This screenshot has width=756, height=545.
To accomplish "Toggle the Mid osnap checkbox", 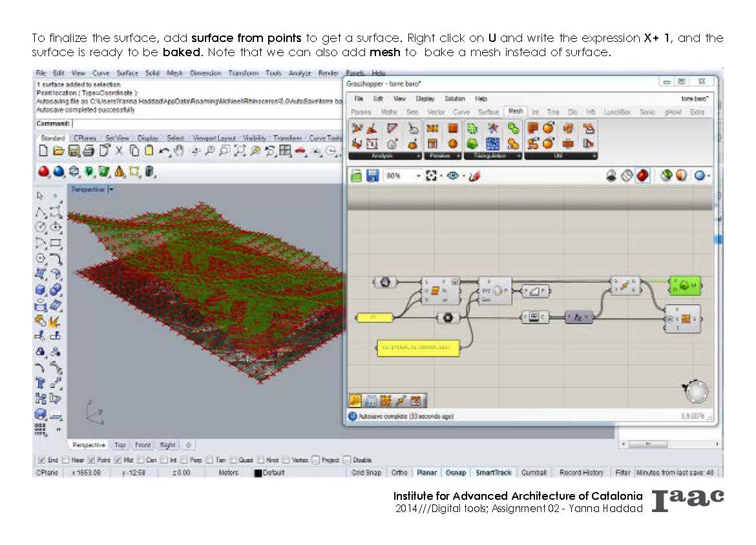I will coord(118,460).
